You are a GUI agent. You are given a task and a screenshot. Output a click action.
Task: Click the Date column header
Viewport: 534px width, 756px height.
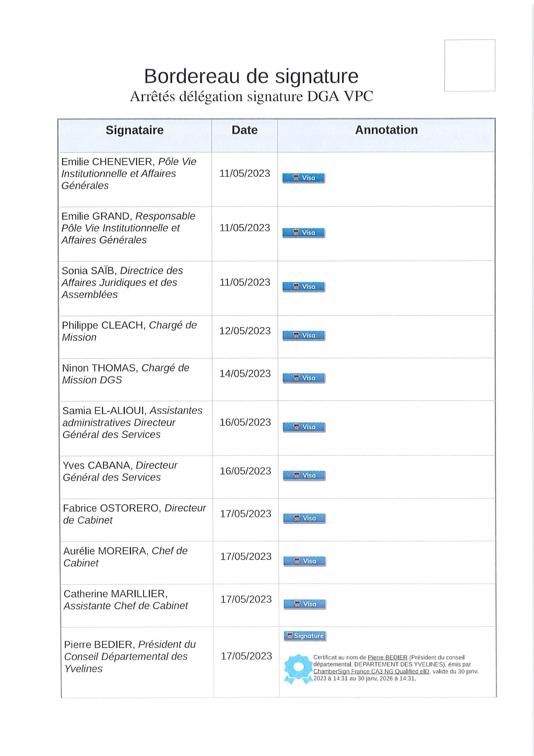[x=244, y=130]
